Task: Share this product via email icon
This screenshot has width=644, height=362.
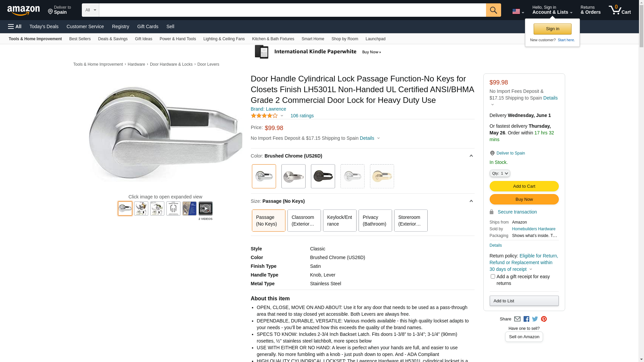Action: coord(517,319)
